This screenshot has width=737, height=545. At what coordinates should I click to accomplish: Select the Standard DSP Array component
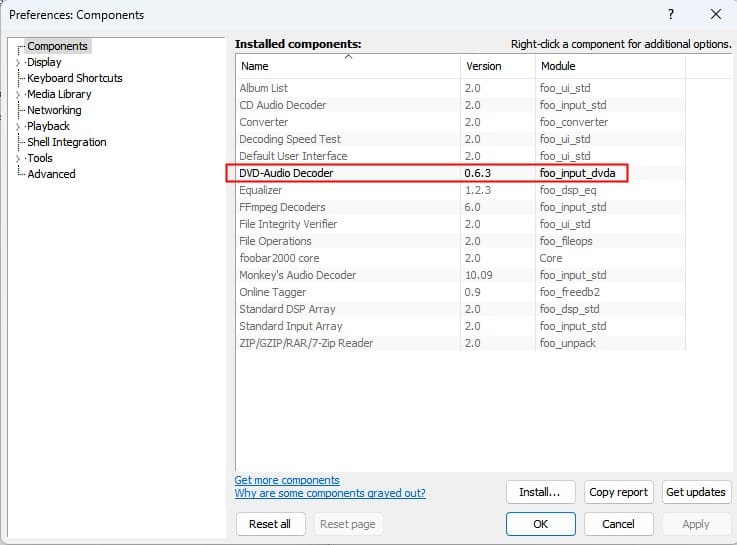pos(461,309)
